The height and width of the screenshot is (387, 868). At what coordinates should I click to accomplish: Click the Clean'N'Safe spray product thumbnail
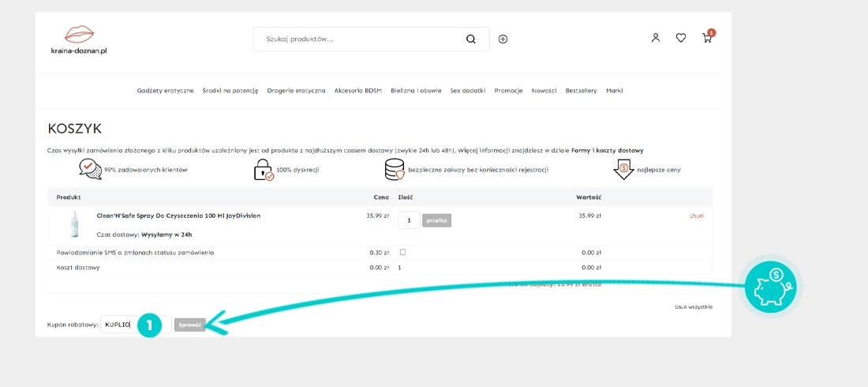coord(75,224)
